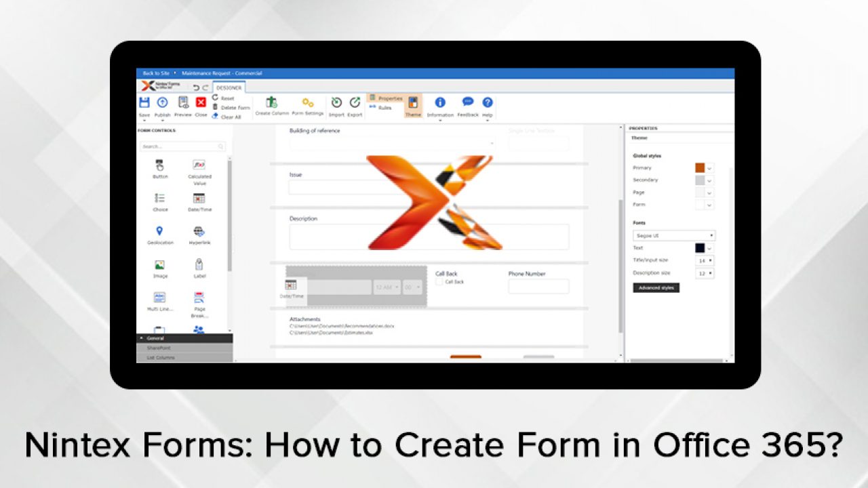Viewport: 868px width, 488px height.
Task: Expand the SharePoint controls section
Action: [x=184, y=348]
